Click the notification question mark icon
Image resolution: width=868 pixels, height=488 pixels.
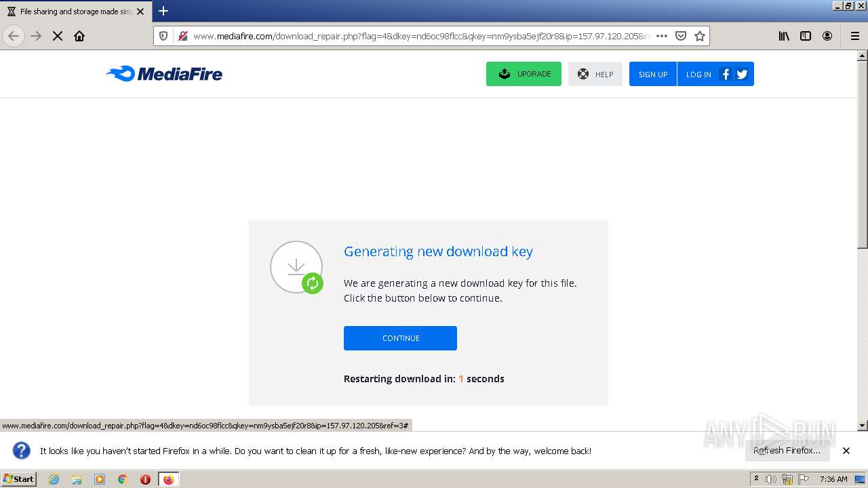pyautogui.click(x=22, y=451)
